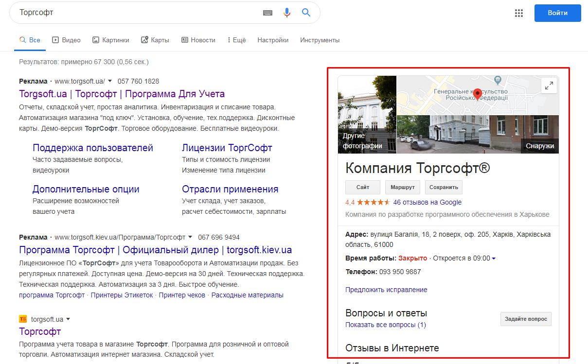Click the fullscreen expand icon on the map
The height and width of the screenshot is (364, 588).
[x=549, y=85]
